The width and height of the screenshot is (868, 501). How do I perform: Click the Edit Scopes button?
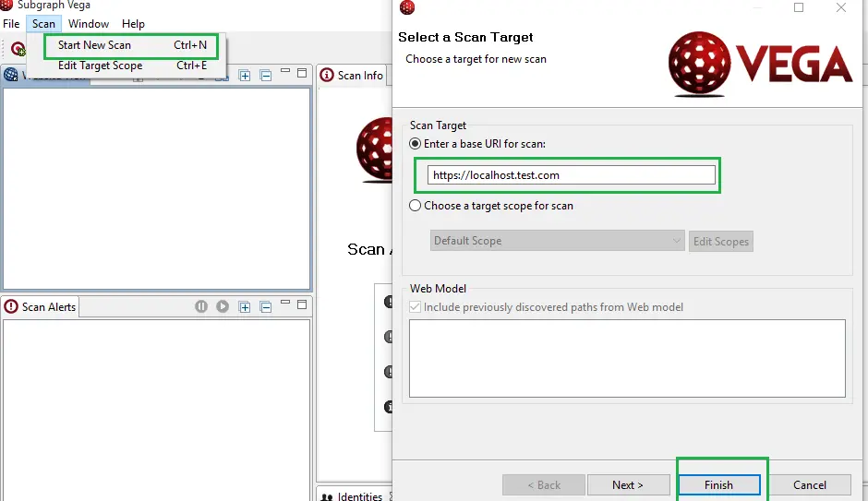click(721, 241)
